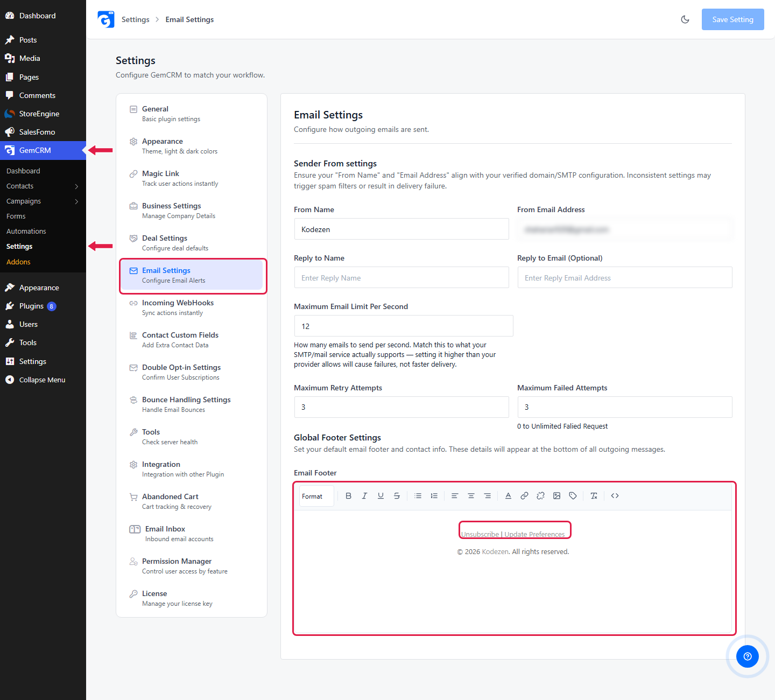
Task: Toggle bold formatting in footer editor
Action: (348, 496)
